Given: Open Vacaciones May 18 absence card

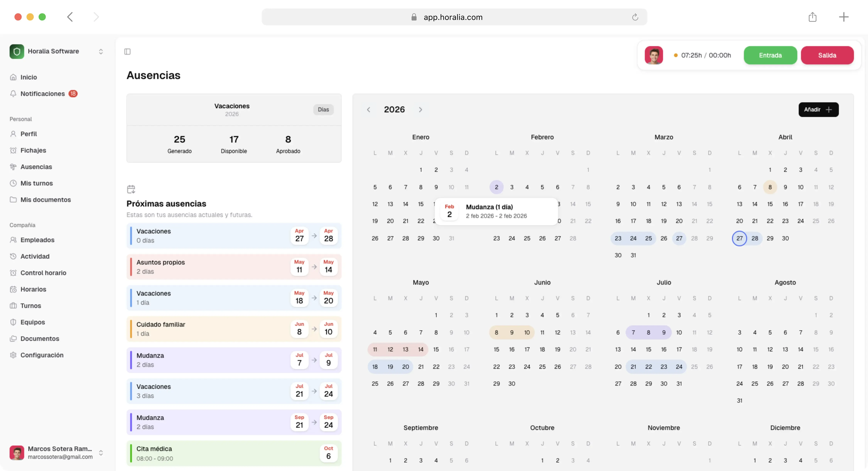Looking at the screenshot, I should [234, 298].
